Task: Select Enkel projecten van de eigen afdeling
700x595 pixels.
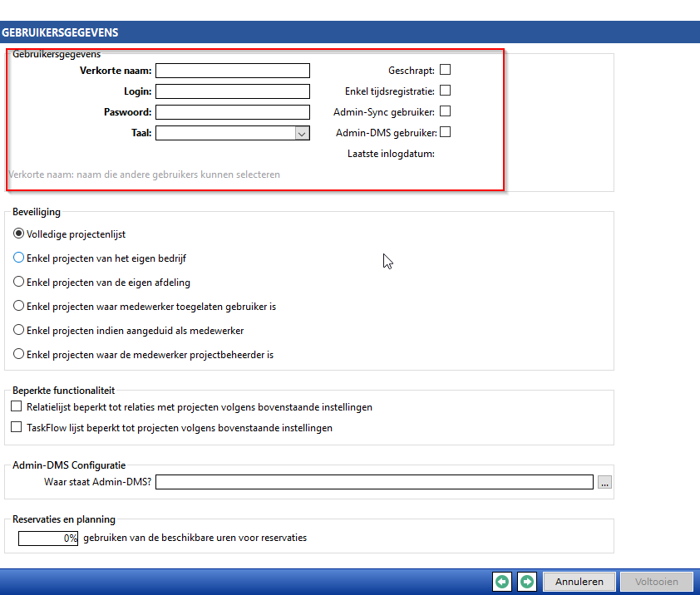Action: [x=19, y=283]
